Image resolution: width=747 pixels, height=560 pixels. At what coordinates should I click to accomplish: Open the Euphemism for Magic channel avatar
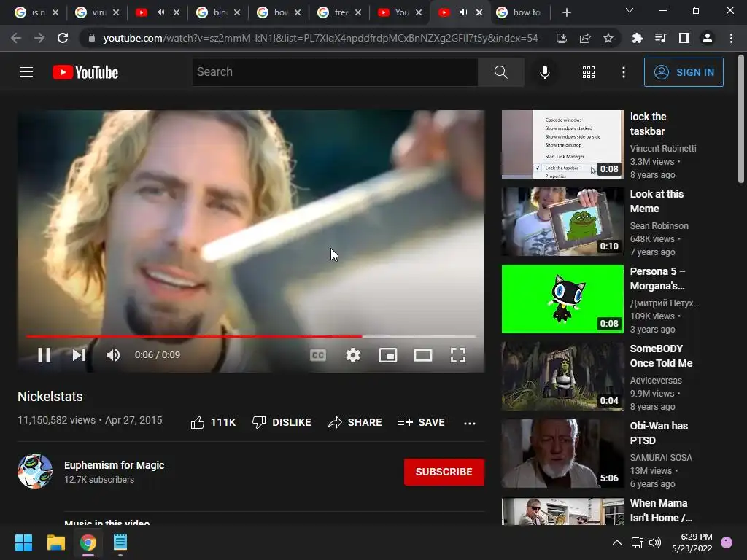pyautogui.click(x=35, y=471)
